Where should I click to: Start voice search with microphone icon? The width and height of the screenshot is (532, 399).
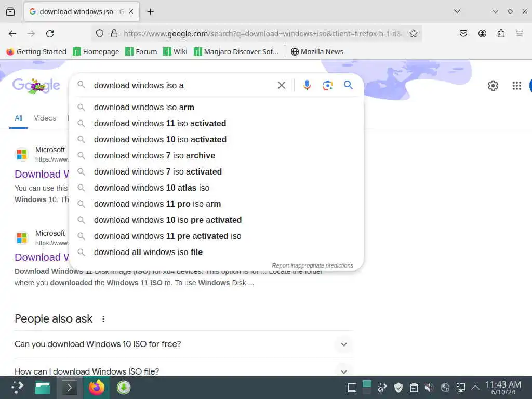(307, 85)
